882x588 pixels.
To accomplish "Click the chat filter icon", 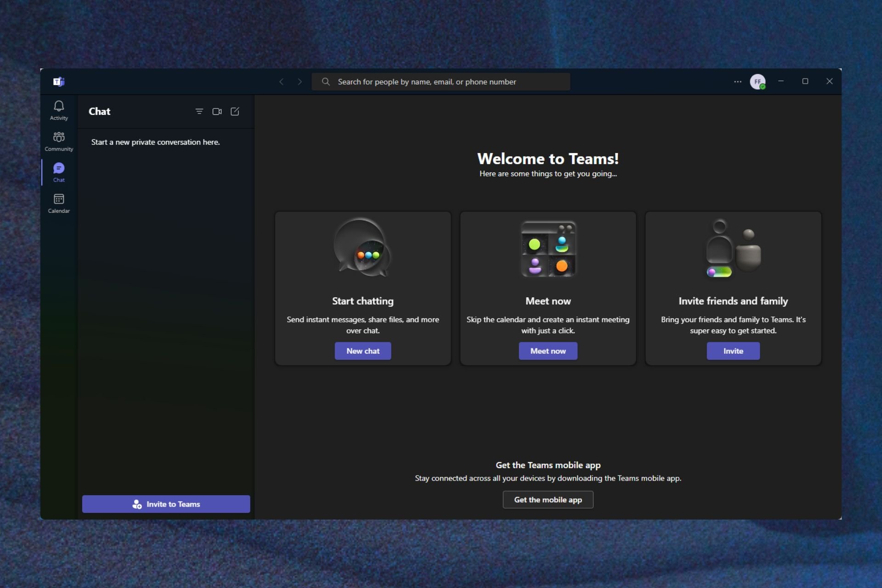I will [199, 111].
